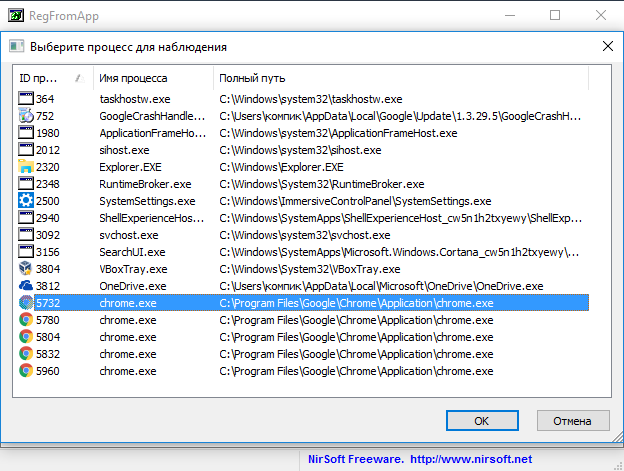Viewport: 624px width, 471px height.
Task: Click the SystemSettings gear icon for PID 2500
Action: point(26,201)
